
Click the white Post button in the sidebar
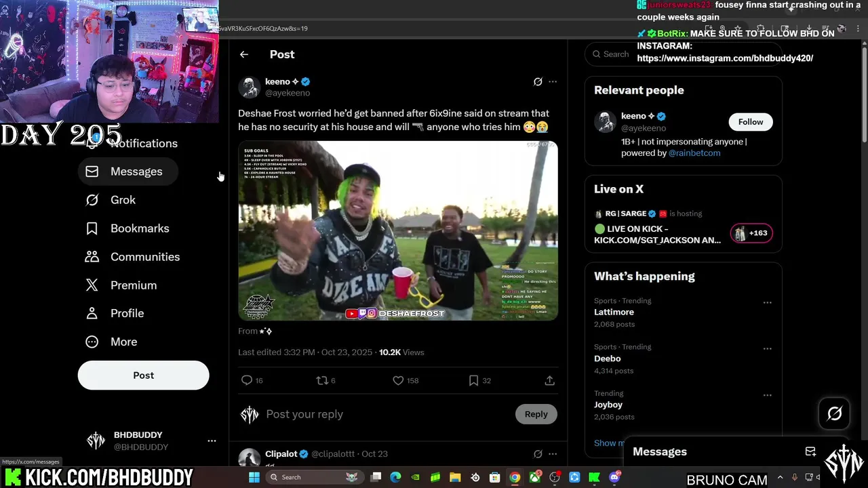coord(143,375)
